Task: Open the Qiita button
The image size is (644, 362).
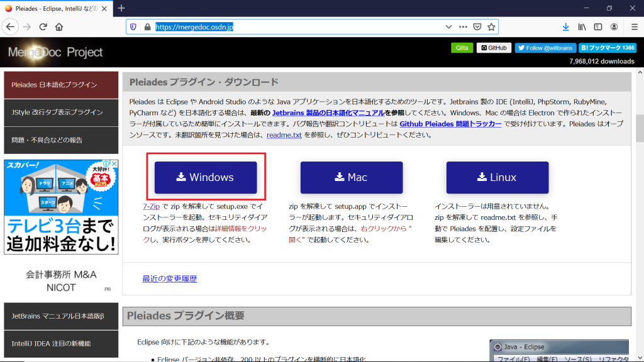Action: [x=462, y=48]
